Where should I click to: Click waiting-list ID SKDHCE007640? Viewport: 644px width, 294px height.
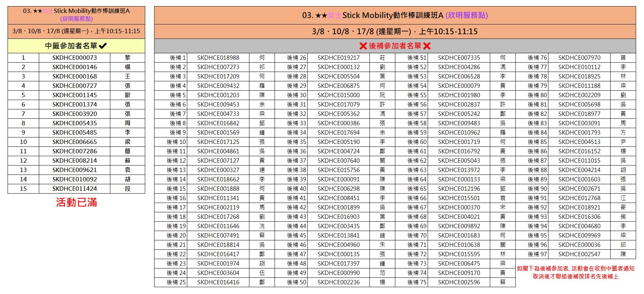coord(339,160)
